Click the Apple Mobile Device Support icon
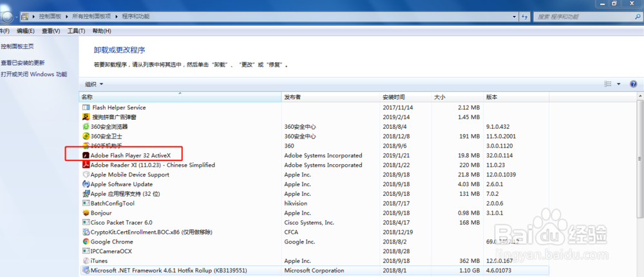 pos(86,175)
